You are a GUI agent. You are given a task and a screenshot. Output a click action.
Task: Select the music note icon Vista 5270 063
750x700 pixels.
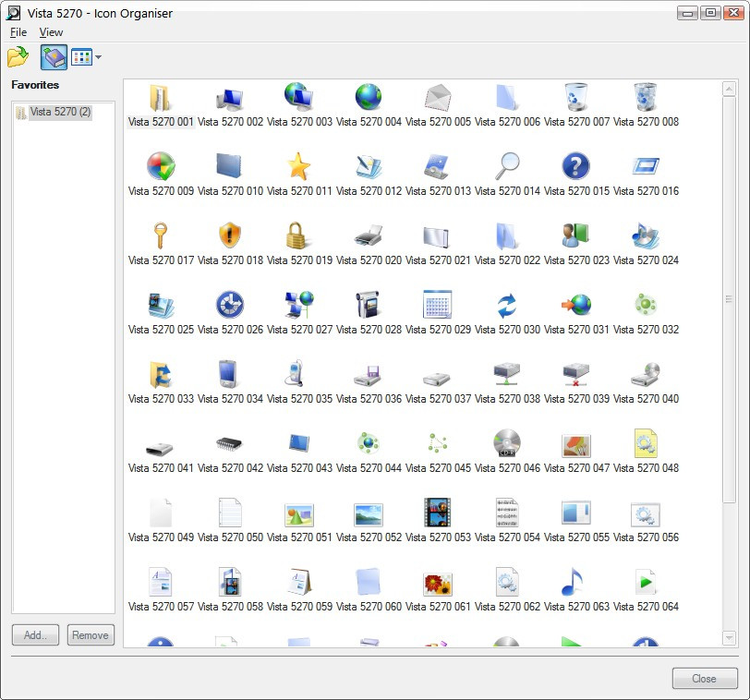tap(572, 582)
